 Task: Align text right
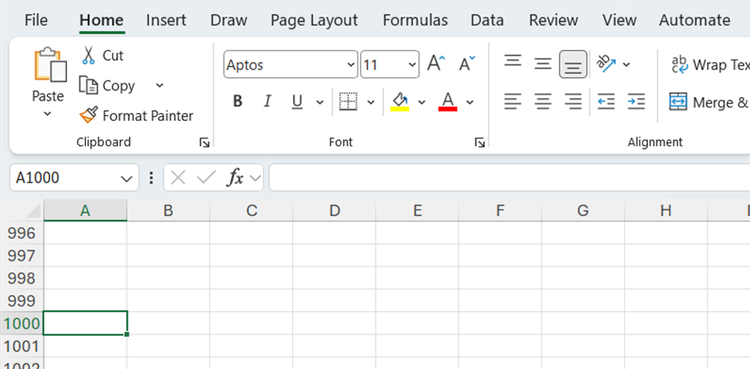point(573,101)
